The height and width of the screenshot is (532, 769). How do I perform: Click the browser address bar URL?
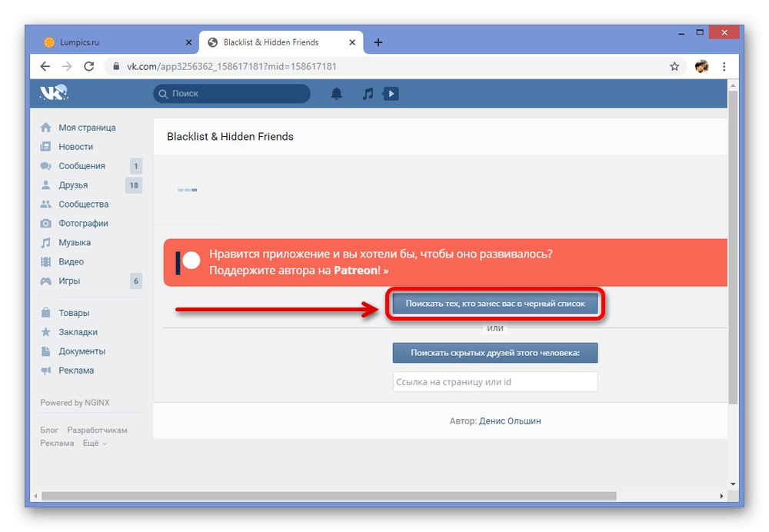pyautogui.click(x=232, y=67)
